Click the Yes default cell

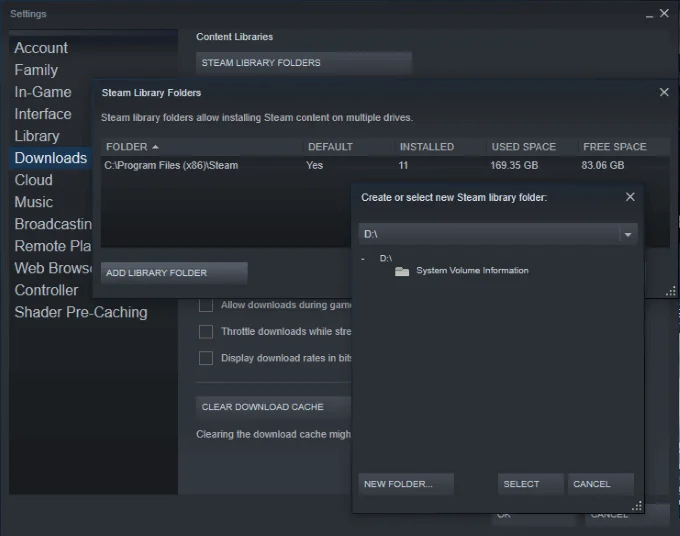314,165
